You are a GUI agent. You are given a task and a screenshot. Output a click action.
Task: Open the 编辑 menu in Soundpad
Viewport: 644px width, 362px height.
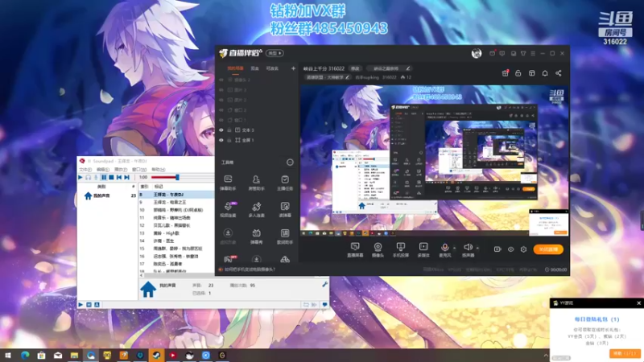tap(103, 170)
